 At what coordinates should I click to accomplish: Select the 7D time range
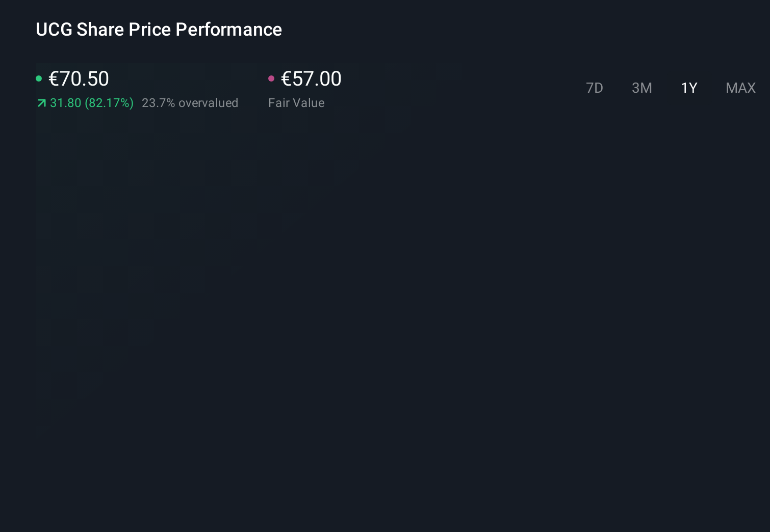595,88
